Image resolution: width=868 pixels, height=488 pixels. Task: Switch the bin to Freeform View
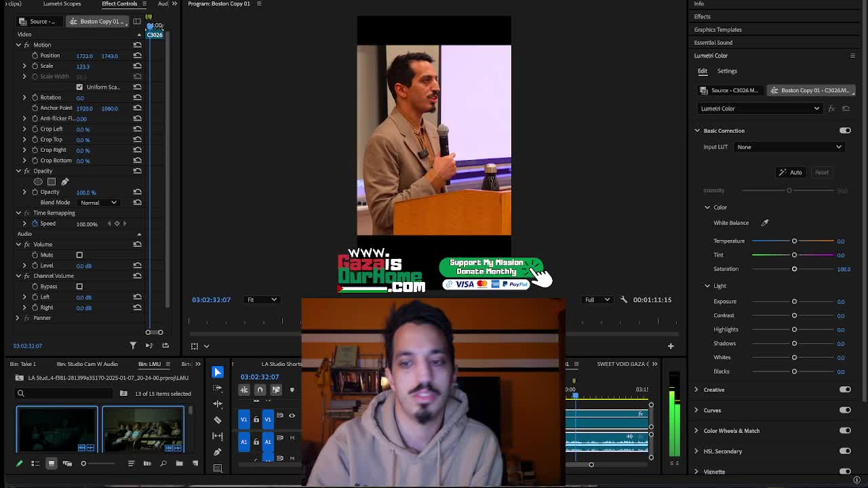coord(67,464)
